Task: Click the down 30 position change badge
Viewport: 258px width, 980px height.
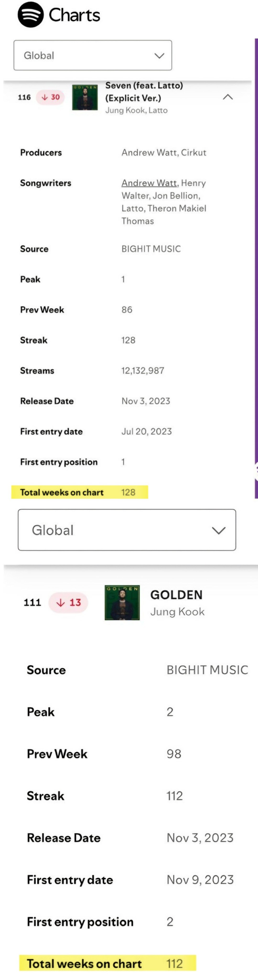Action: tap(51, 97)
